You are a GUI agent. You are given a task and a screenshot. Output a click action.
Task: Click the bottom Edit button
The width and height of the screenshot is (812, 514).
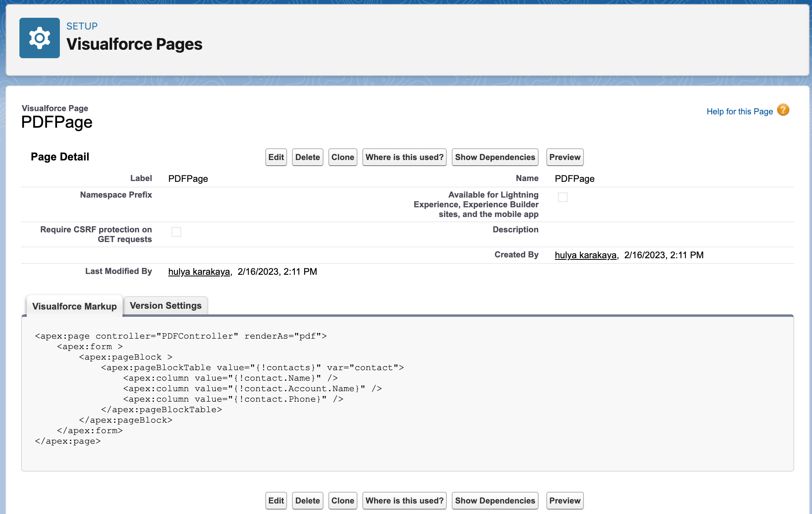coord(276,501)
